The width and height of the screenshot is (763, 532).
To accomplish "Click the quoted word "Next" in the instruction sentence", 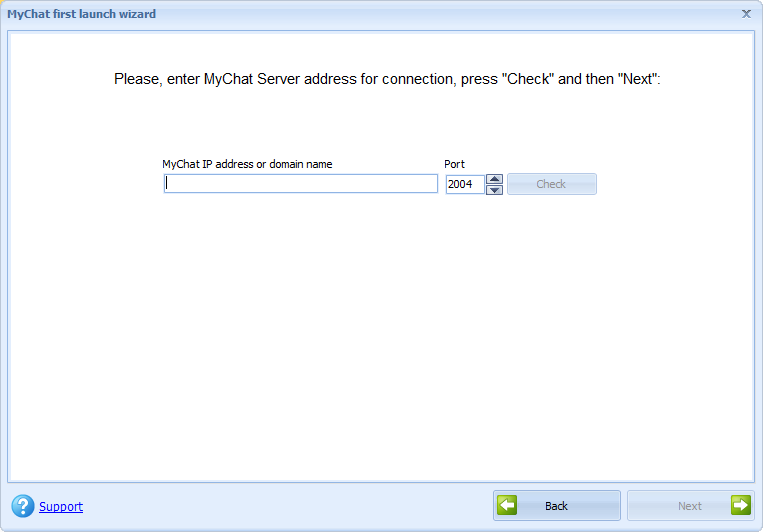I will click(637, 78).
